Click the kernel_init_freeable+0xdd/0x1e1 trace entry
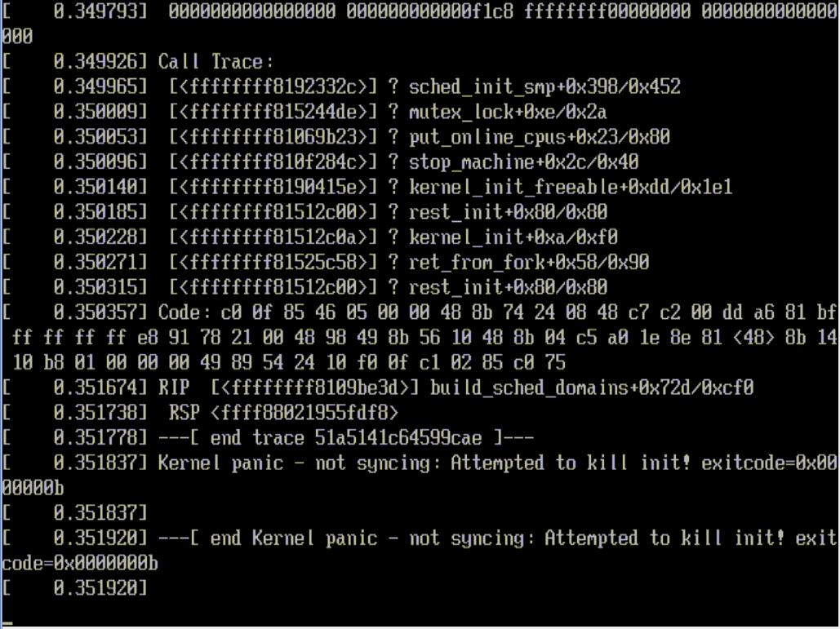This screenshot has height=629, width=840. pyautogui.click(x=570, y=188)
